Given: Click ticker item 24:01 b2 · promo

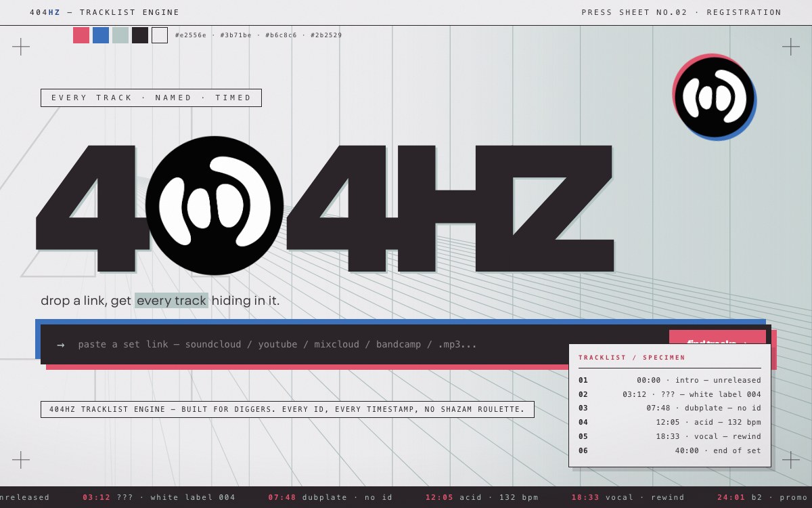Looking at the screenshot, I should pos(763,497).
